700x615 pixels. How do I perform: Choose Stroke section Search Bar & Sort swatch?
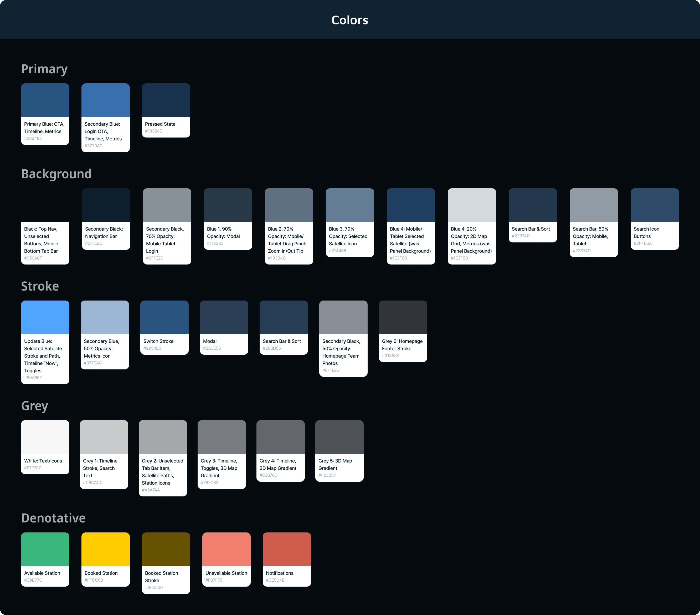pos(284,318)
